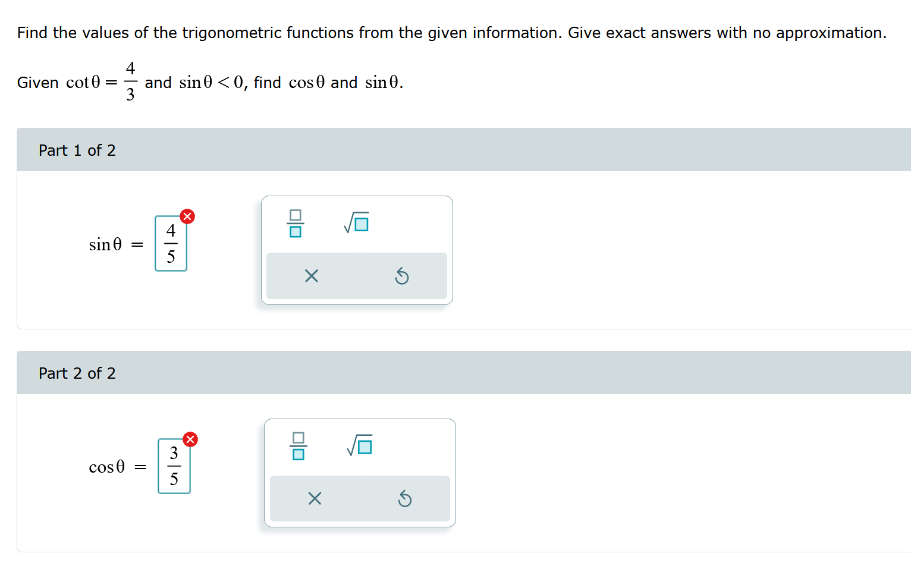
Task: Insert fraction template for cos θ answer
Action: (299, 446)
